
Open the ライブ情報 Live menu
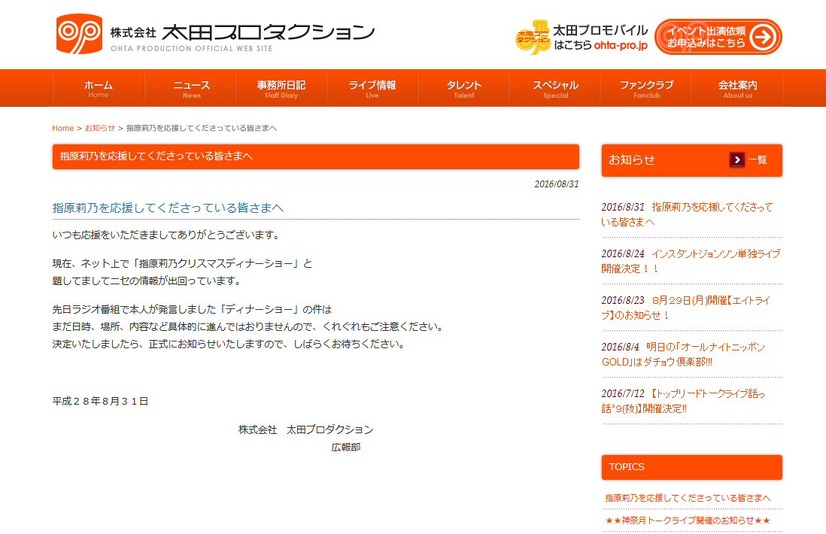point(372,88)
